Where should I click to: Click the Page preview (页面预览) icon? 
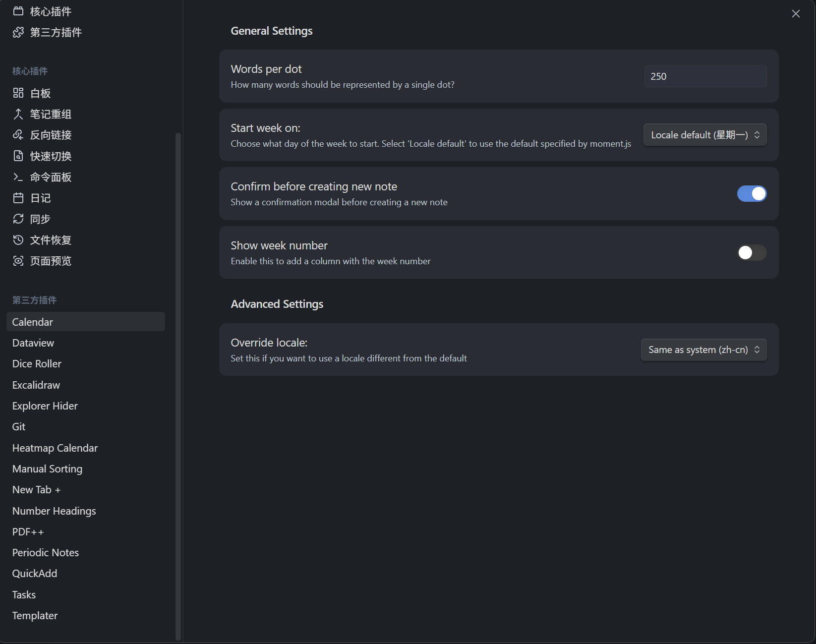click(18, 261)
